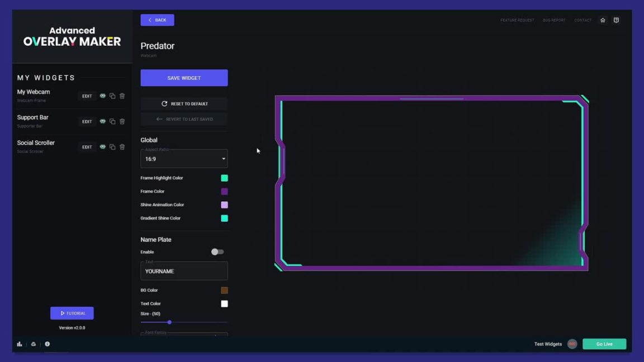The height and width of the screenshot is (362, 644).
Task: Open the stats bar-chart icon in bottom bar
Action: click(x=19, y=344)
